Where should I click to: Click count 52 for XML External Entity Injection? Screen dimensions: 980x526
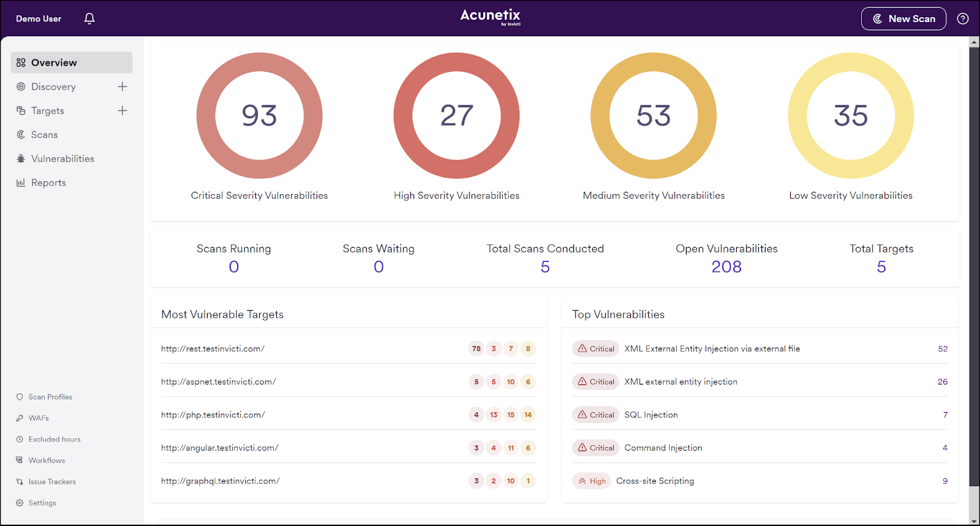[x=943, y=349]
